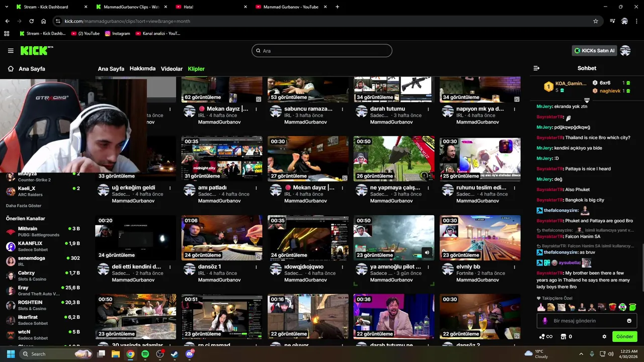
Task: Focus the Bir mesaj gönderin field
Action: [x=587, y=321]
